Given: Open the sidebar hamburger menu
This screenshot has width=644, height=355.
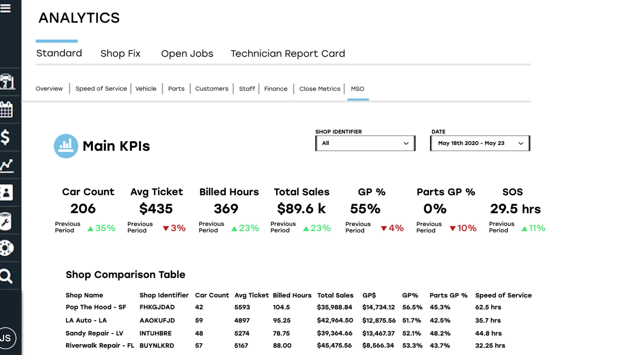Looking at the screenshot, I should coord(5,8).
